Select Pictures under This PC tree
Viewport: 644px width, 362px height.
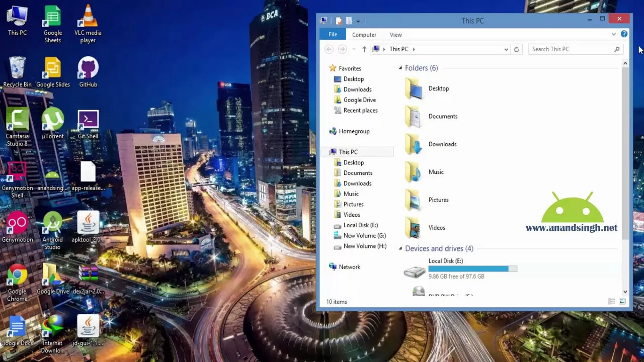[x=348, y=204]
